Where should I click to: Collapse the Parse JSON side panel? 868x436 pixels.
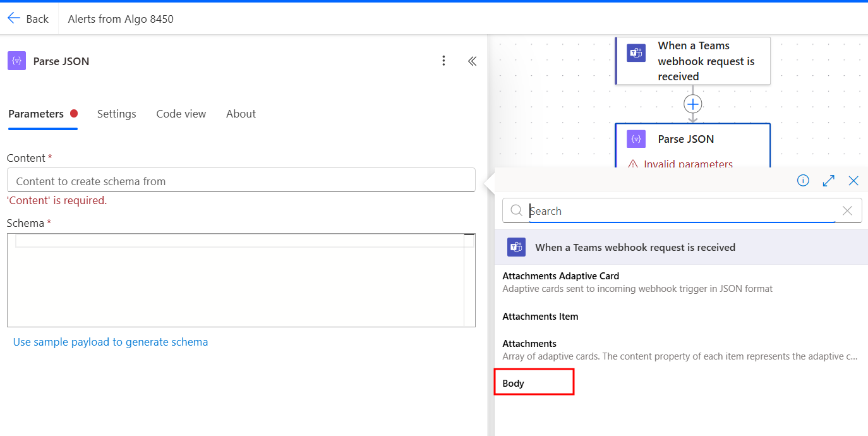tap(472, 61)
